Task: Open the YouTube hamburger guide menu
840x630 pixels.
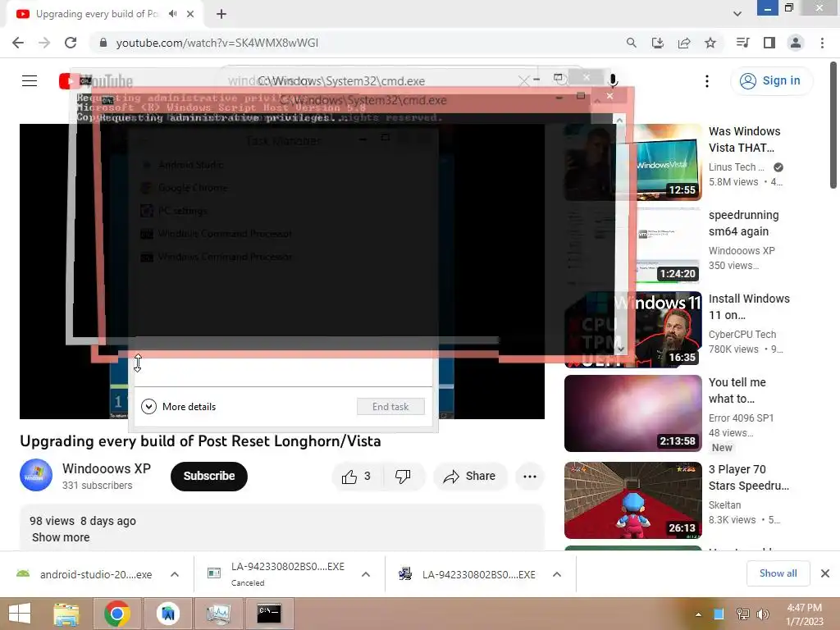Action: point(30,81)
